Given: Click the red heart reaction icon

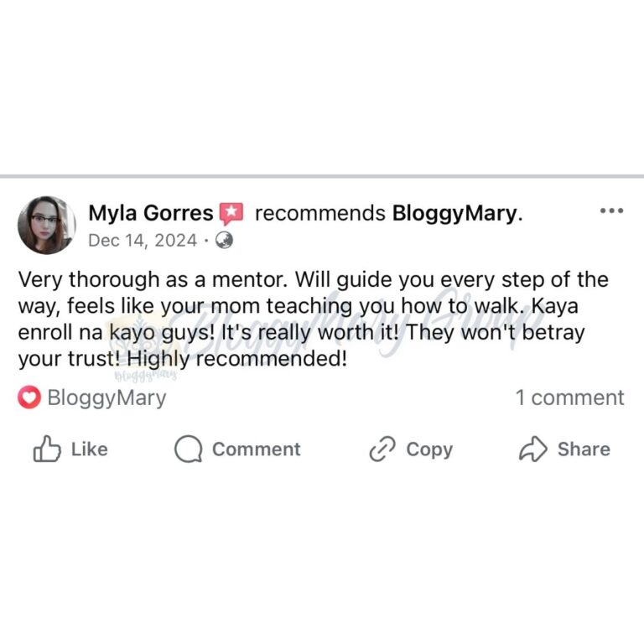Looking at the screenshot, I should pos(29,397).
